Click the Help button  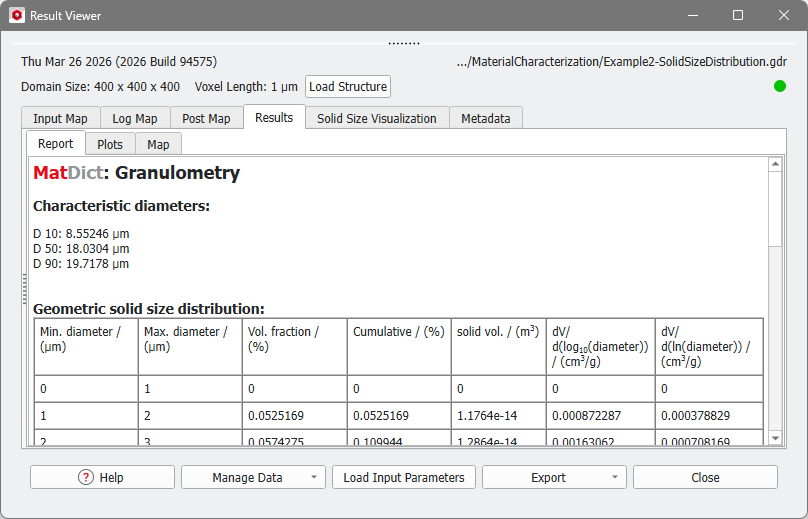tap(103, 477)
